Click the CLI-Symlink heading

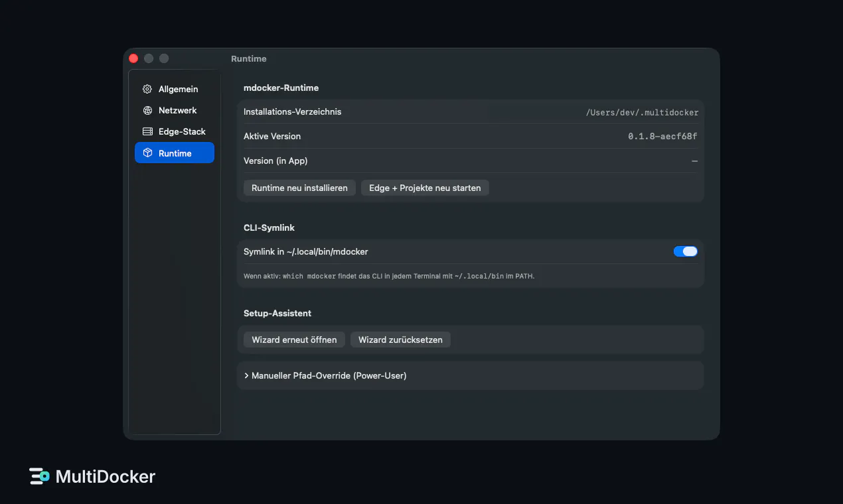tap(269, 227)
